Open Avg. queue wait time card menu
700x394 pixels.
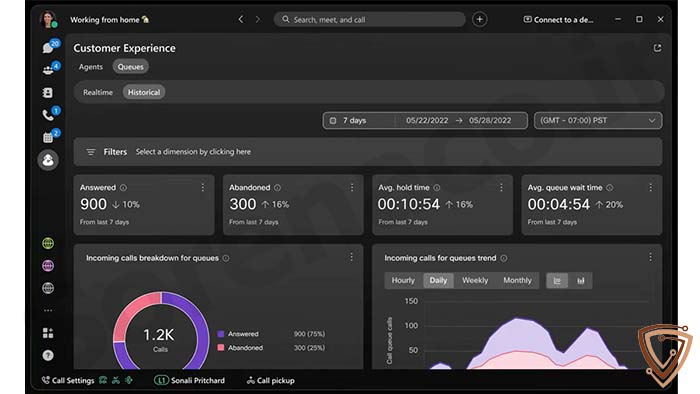pyautogui.click(x=650, y=187)
